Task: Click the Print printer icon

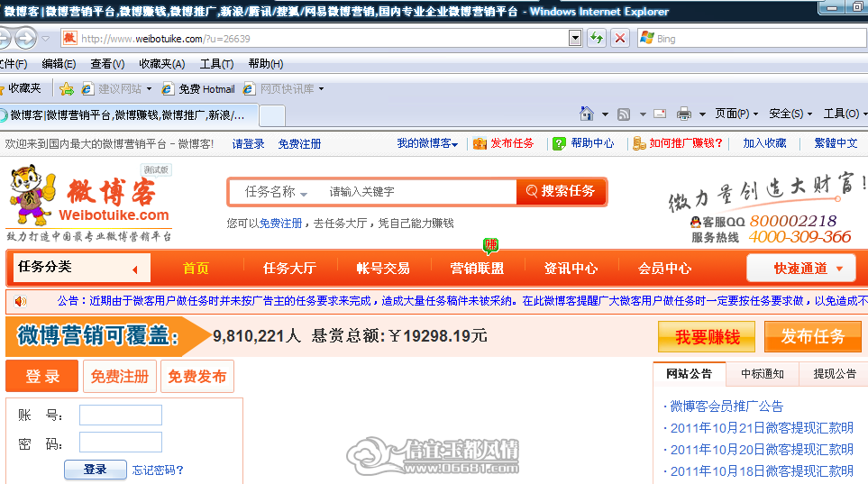Action: [x=684, y=114]
